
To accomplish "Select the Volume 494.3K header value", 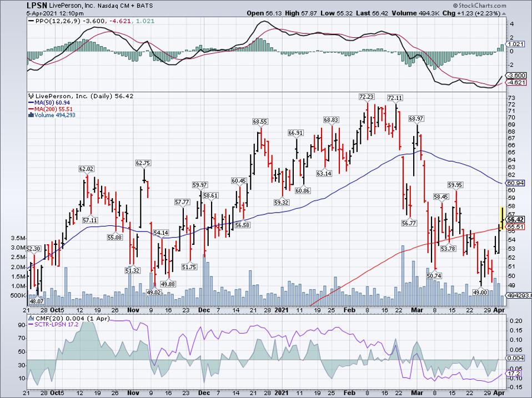I will coord(415,13).
